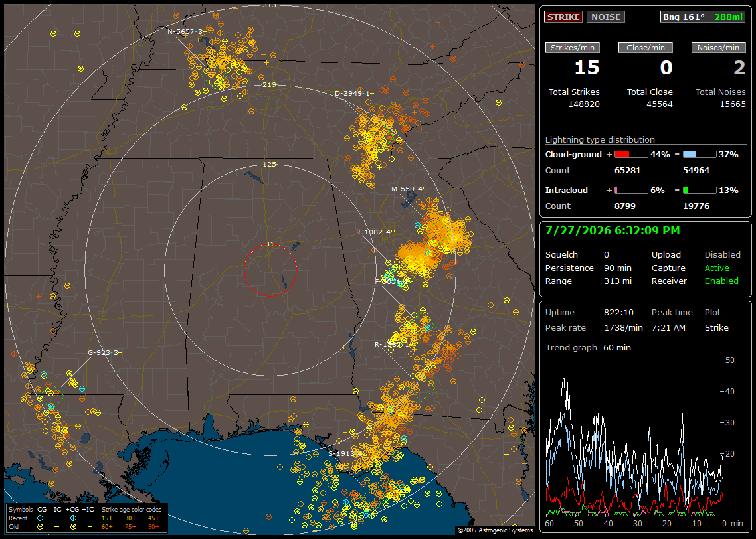Toggle the NOISE indicator button

[606, 17]
